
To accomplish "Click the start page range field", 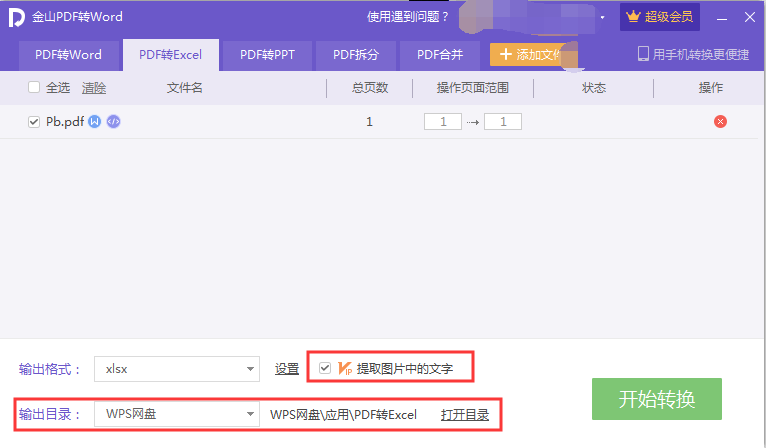I will pyautogui.click(x=443, y=122).
